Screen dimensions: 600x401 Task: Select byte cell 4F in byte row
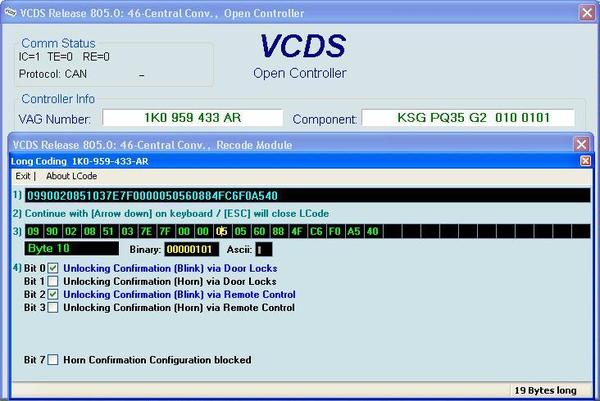point(297,231)
